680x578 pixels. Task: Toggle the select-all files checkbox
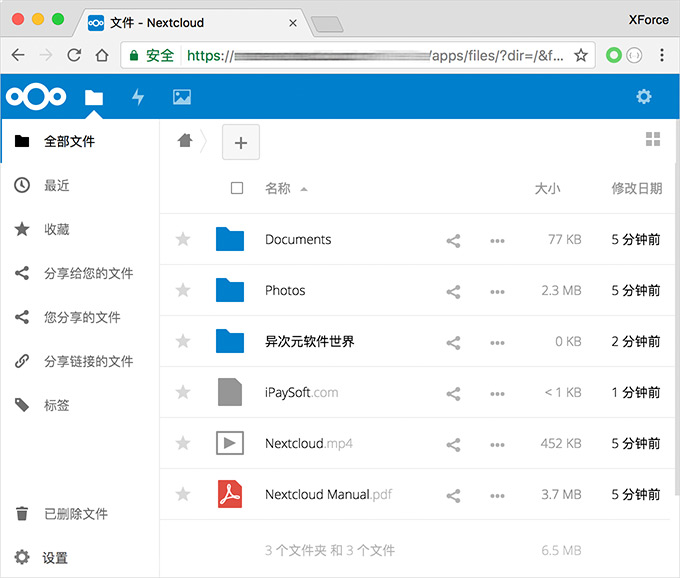coord(237,188)
